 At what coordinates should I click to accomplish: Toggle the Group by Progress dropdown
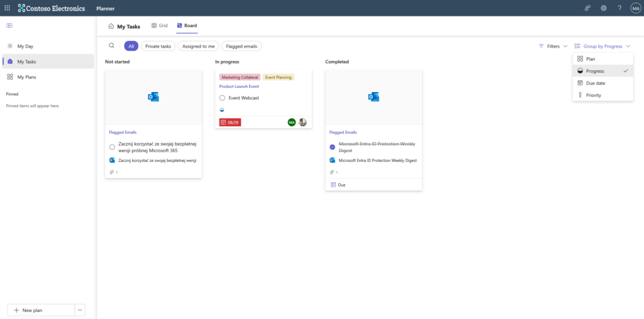point(602,46)
